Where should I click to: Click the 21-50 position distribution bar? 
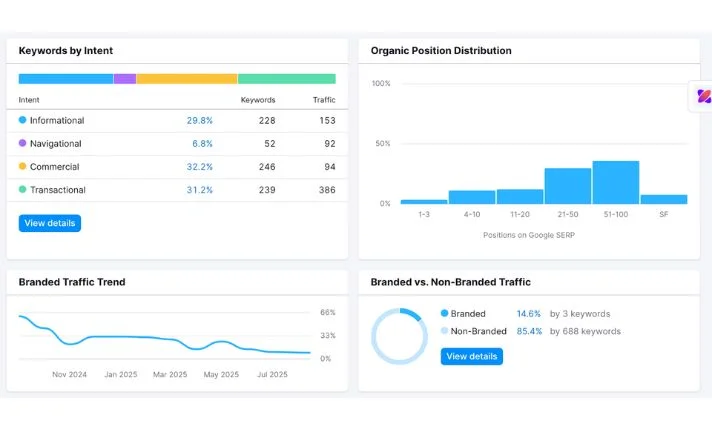tap(567, 186)
